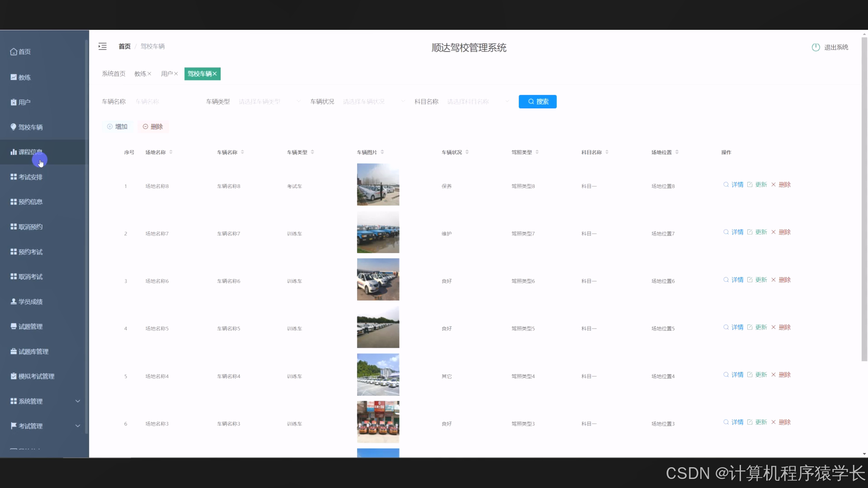Screen dimensions: 868x488
Task: Click the blue 搜索 button
Action: click(x=538, y=102)
